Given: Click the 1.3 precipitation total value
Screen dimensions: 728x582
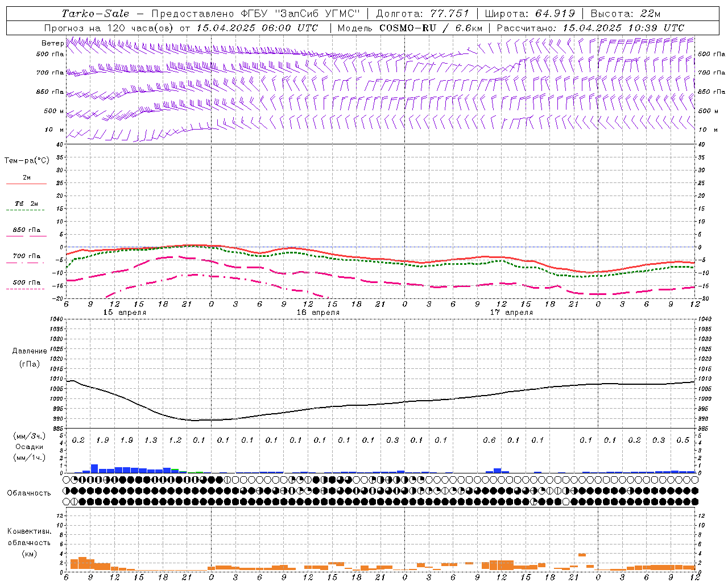Looking at the screenshot, I should (x=151, y=440).
